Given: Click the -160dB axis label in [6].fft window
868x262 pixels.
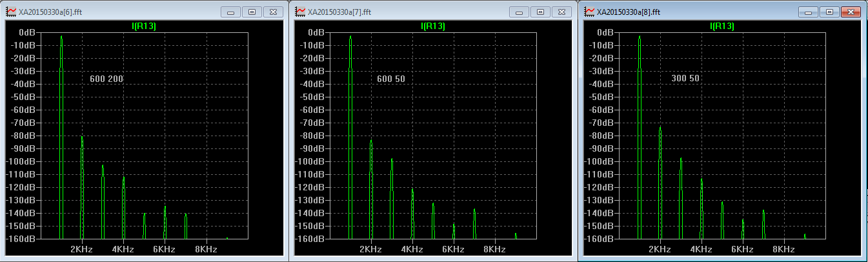Looking at the screenshot, I should (x=22, y=239).
